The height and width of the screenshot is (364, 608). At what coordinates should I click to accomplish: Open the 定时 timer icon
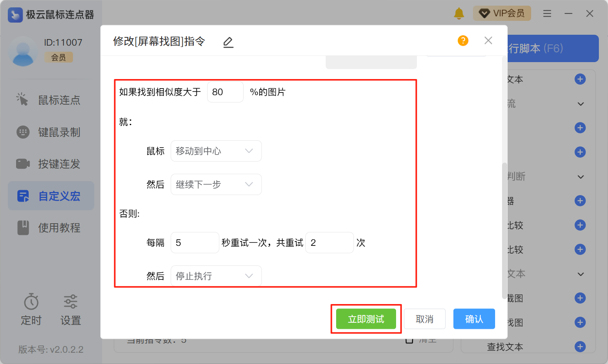(x=31, y=302)
